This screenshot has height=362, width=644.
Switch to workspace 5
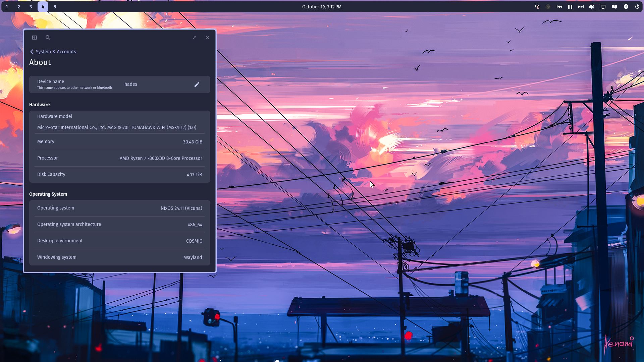(x=55, y=7)
